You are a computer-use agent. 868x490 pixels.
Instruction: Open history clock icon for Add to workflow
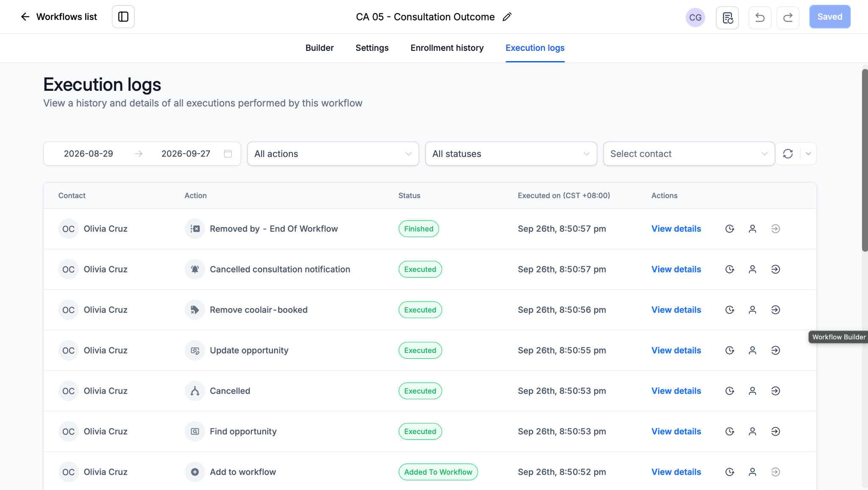pos(729,472)
